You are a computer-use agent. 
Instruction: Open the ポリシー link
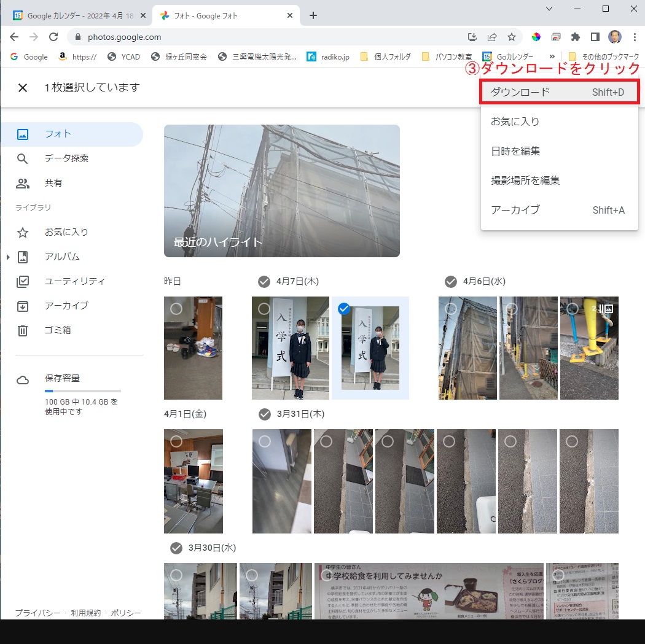126,613
